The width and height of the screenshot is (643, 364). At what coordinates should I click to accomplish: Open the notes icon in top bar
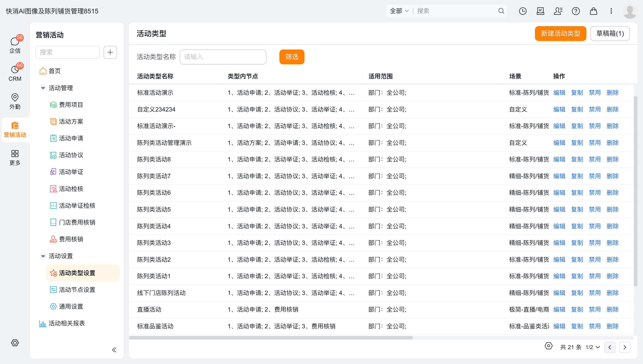[x=540, y=11]
